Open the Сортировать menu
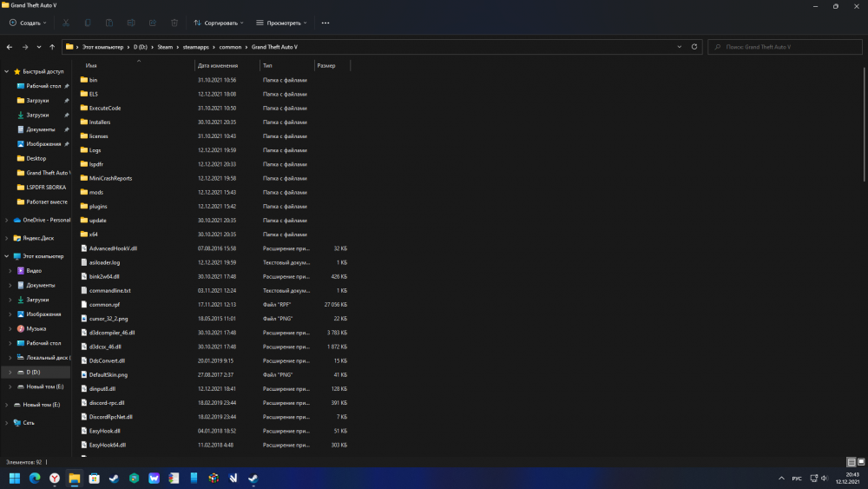This screenshot has width=868, height=489. [219, 23]
